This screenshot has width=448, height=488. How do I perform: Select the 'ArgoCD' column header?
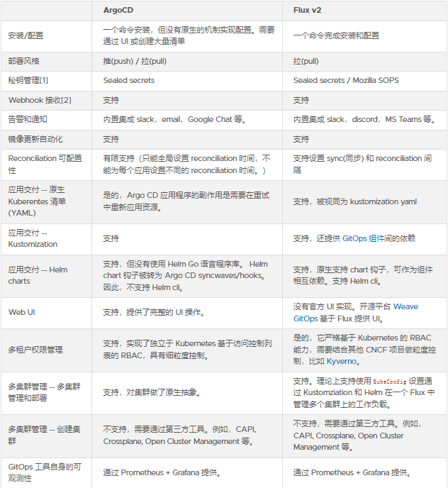(118, 10)
